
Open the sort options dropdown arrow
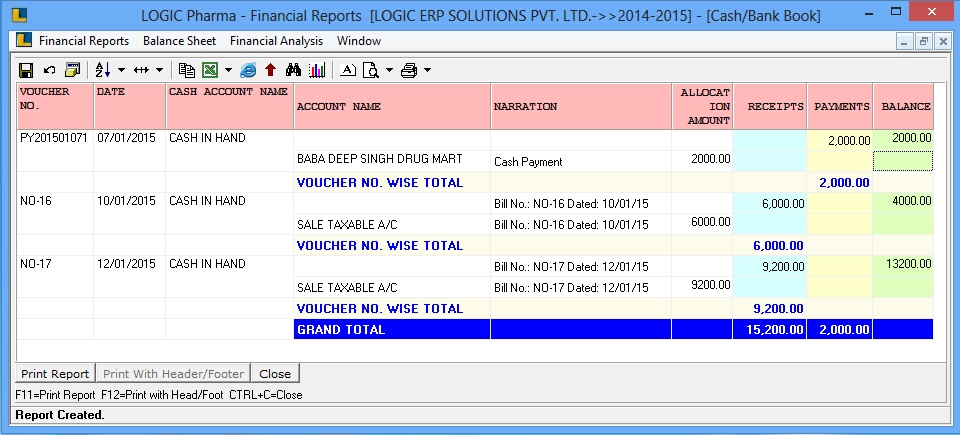click(x=121, y=70)
